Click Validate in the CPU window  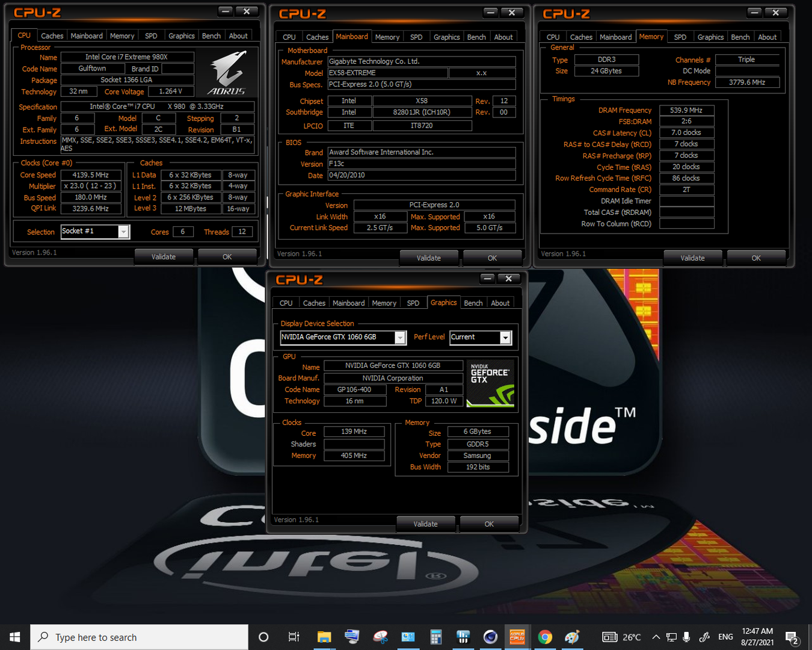[164, 257]
